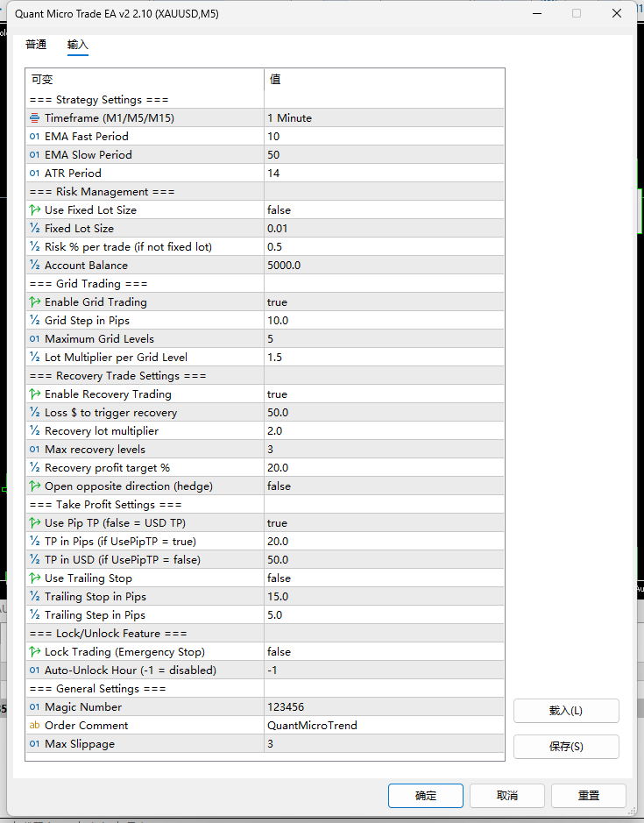The width and height of the screenshot is (644, 823).
Task: Close the EA settings dialog window
Action: click(x=617, y=13)
